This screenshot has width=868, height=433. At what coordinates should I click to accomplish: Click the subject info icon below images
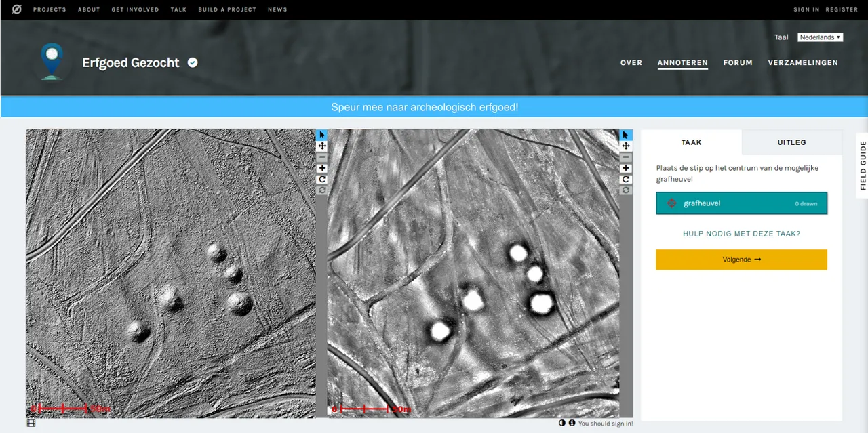572,424
